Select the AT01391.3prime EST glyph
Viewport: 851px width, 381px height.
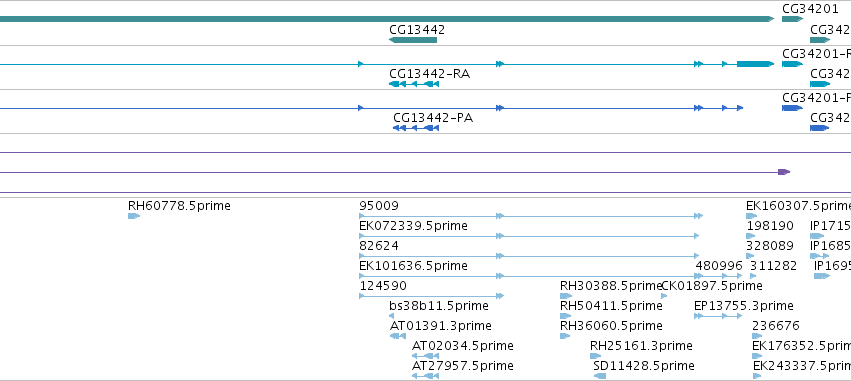(x=398, y=336)
